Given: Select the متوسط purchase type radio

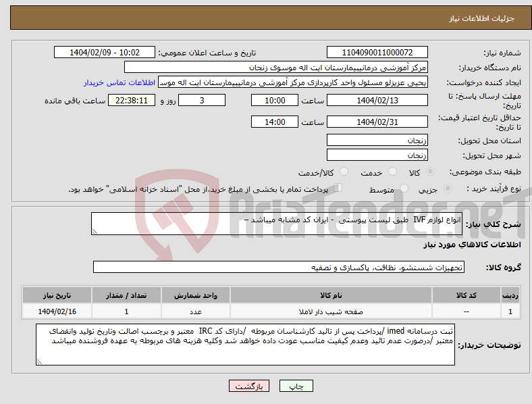Looking at the screenshot, I should click(x=404, y=188).
